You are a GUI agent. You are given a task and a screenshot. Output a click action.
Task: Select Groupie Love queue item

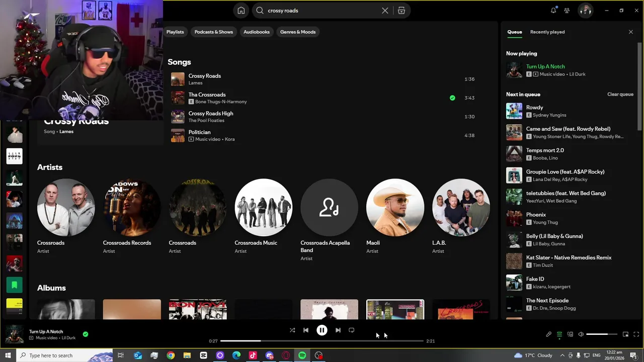(x=571, y=175)
